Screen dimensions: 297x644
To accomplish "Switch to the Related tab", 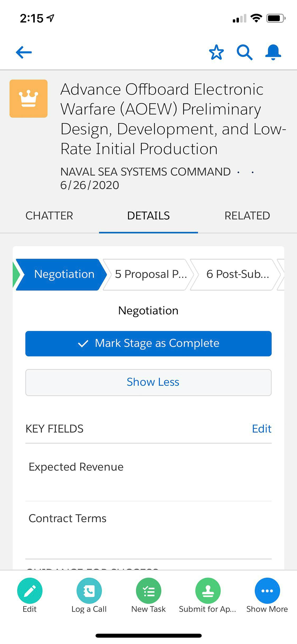I will click(x=247, y=216).
